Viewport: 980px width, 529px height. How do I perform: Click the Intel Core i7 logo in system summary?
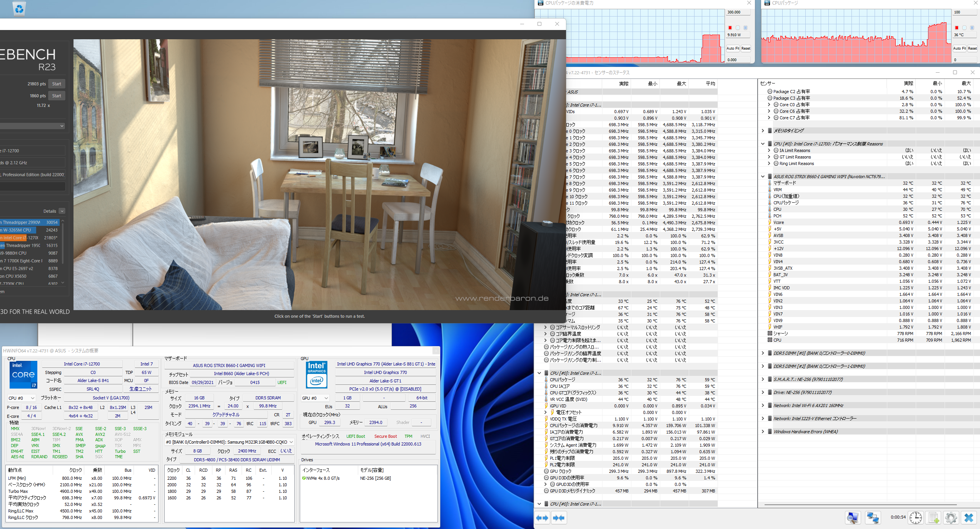coord(23,374)
